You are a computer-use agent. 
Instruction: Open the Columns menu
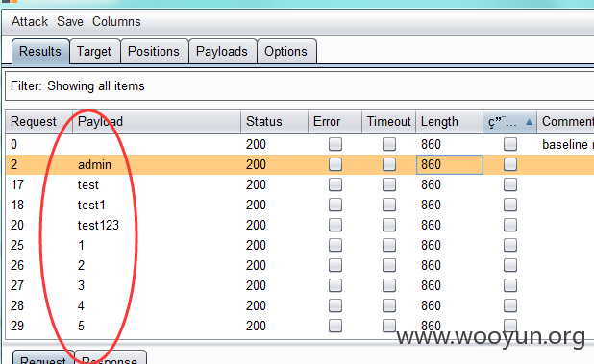[x=116, y=21]
